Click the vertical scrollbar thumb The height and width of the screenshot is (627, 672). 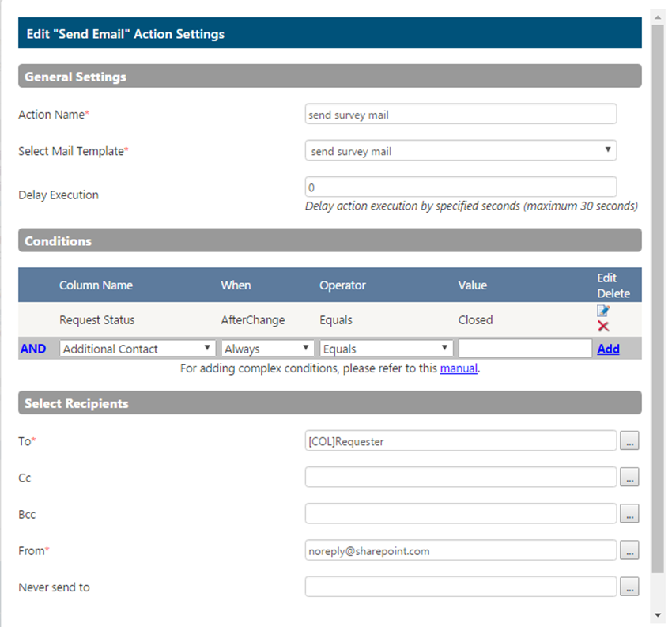[658, 299]
